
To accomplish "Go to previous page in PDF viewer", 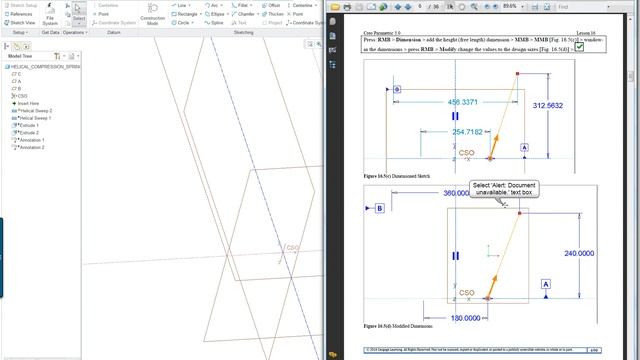I will [398, 7].
